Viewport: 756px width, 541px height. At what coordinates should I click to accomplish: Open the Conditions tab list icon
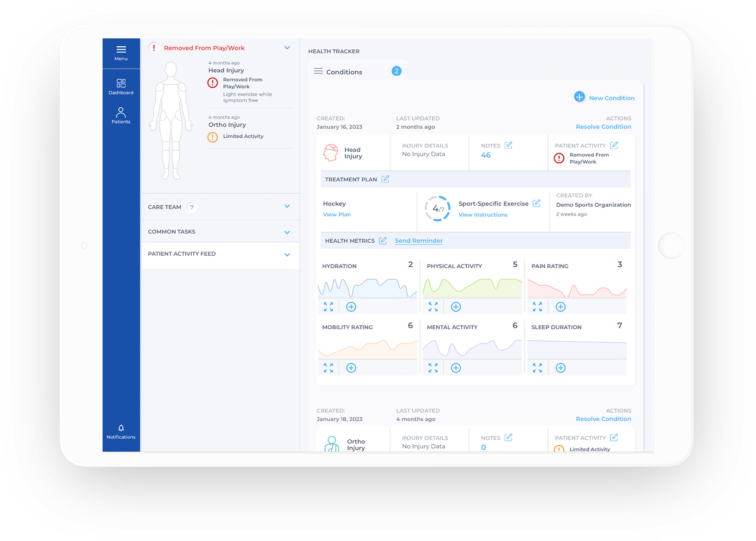tap(318, 71)
